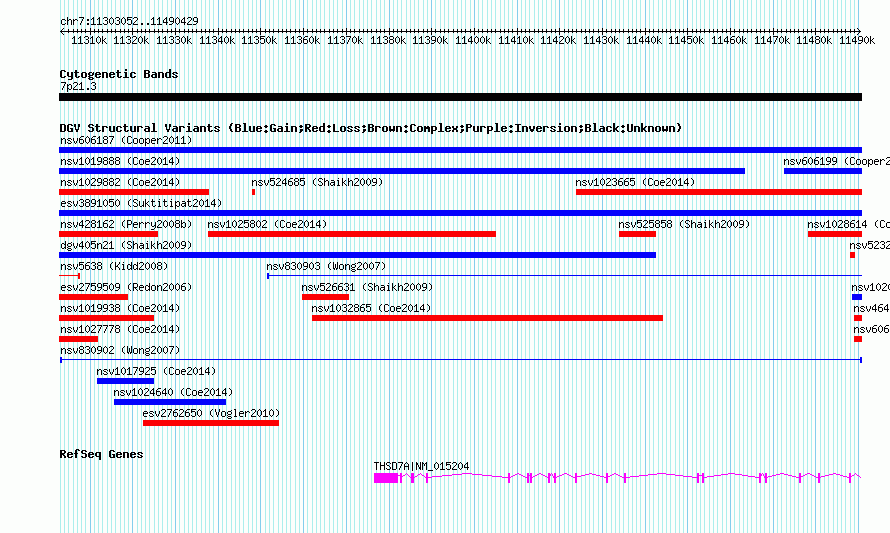890x533 pixels.
Task: Click the nsv830903 (Wong2007) label
Action: (326, 266)
